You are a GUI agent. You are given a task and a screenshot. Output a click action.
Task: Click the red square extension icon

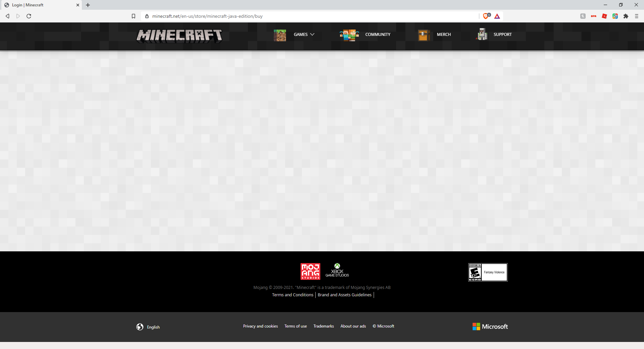604,16
